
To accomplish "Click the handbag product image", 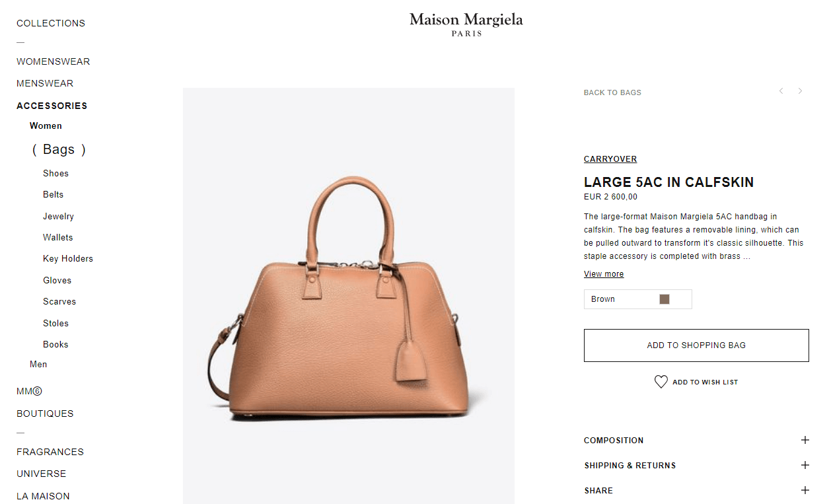I will [349, 296].
